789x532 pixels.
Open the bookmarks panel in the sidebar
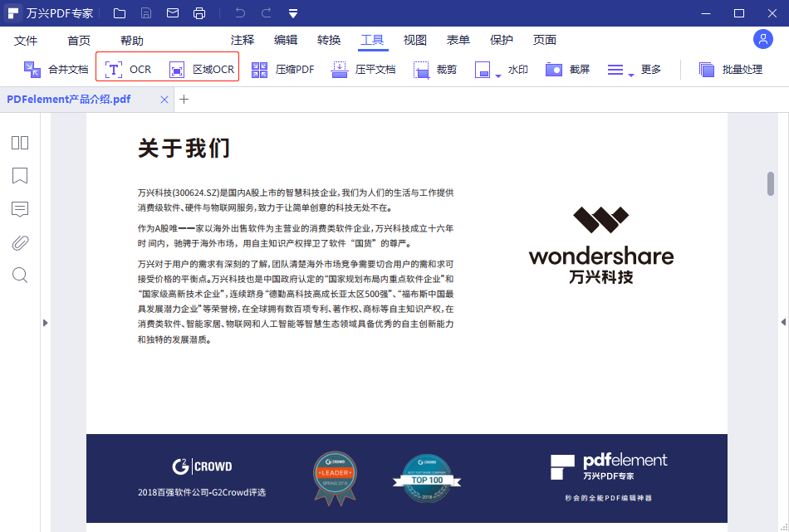click(19, 176)
